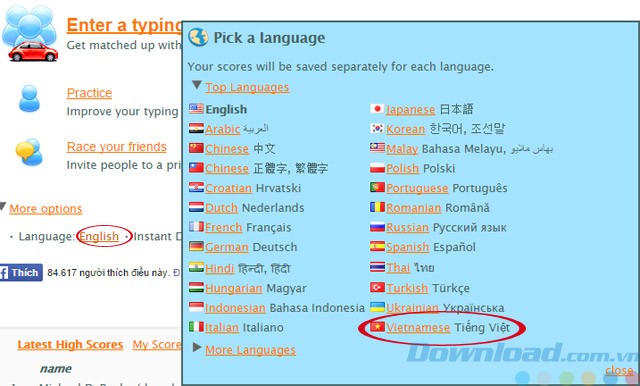Choose the Thai language link
Viewport: 640px width, 386px height.
pos(398,268)
